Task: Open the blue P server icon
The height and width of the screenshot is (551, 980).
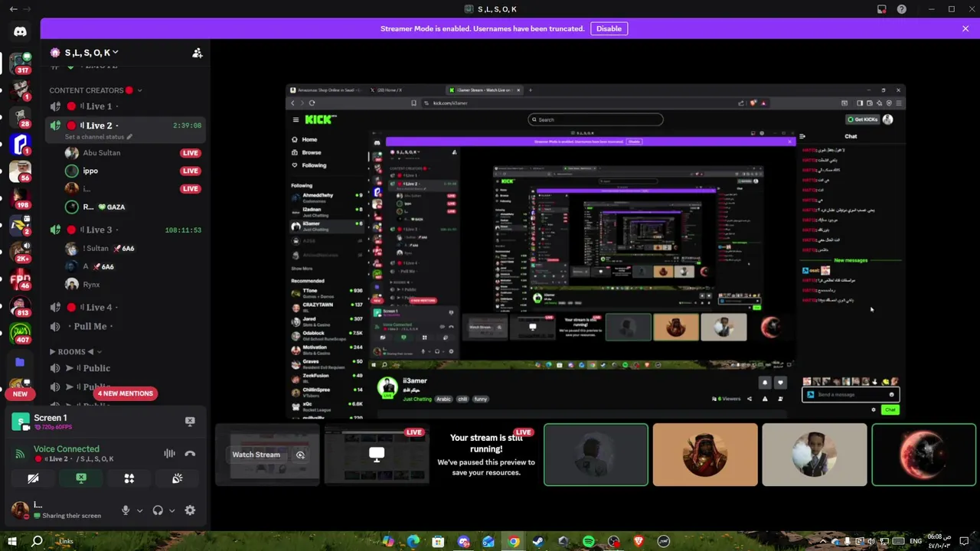Action: [20, 143]
